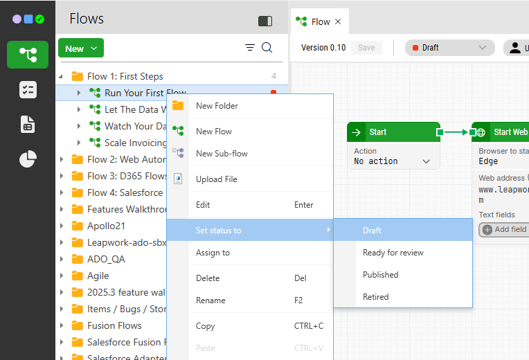This screenshot has height=360, width=529.
Task: Click the Start block arrow icon
Action: [x=356, y=132]
